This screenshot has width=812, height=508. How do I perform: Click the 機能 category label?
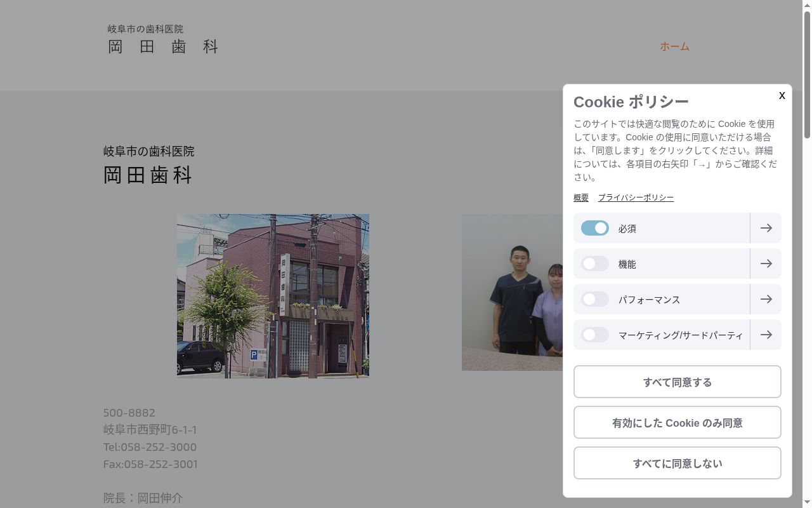[627, 264]
